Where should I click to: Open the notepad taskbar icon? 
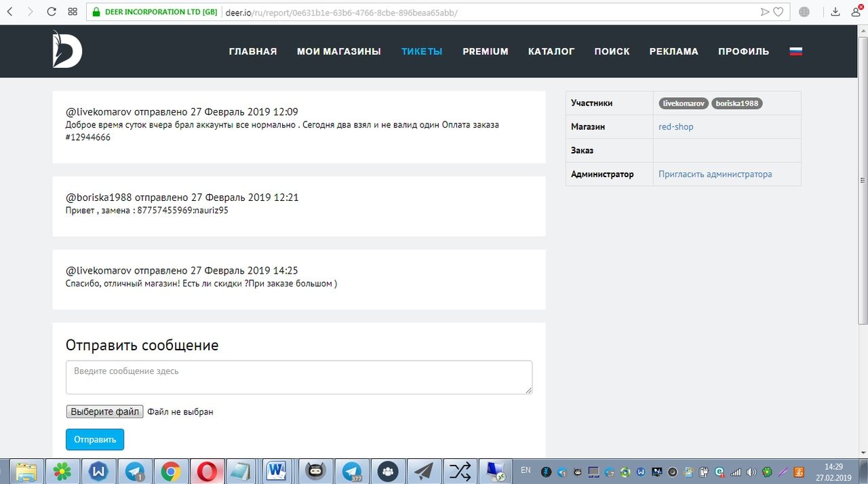pyautogui.click(x=240, y=471)
